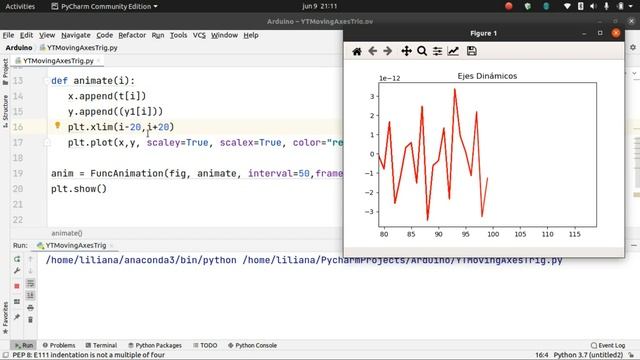Rerun YTMovingAxesTrig in Run panel

click(x=17, y=259)
